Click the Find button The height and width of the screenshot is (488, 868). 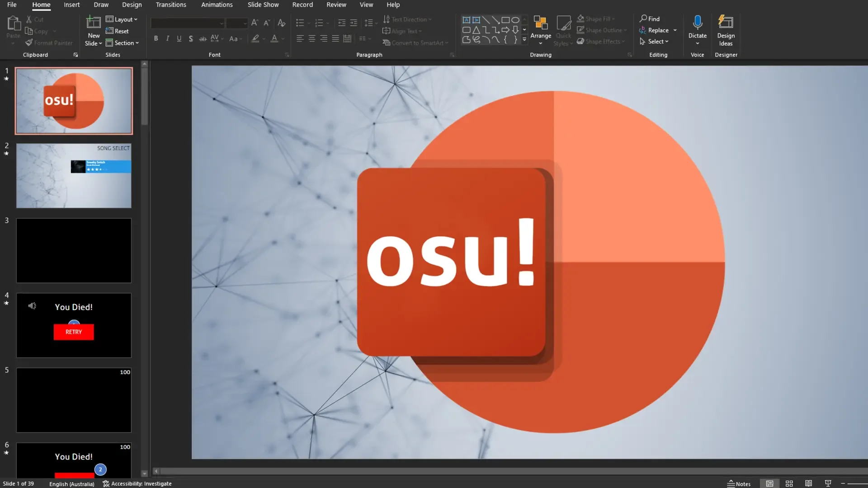pyautogui.click(x=649, y=19)
